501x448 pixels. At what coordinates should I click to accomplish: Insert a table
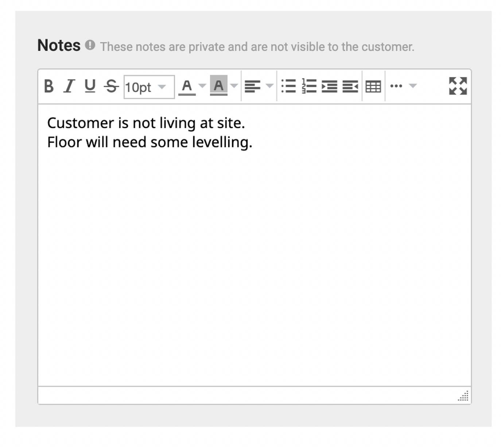[373, 86]
